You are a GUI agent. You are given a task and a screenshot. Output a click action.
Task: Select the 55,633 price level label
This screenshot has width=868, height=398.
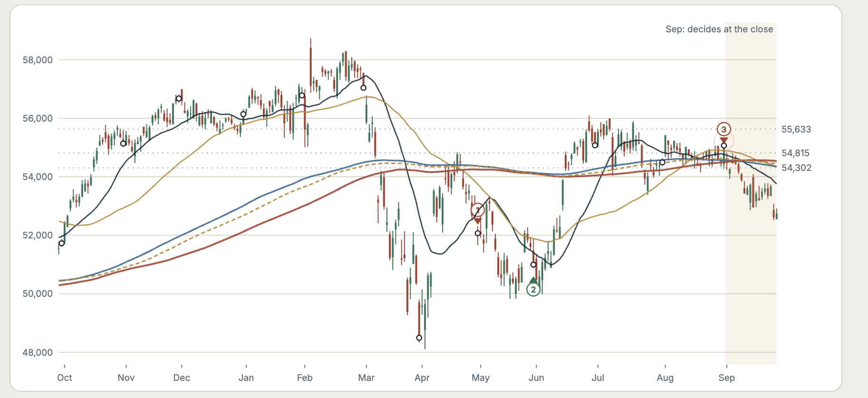coord(796,129)
